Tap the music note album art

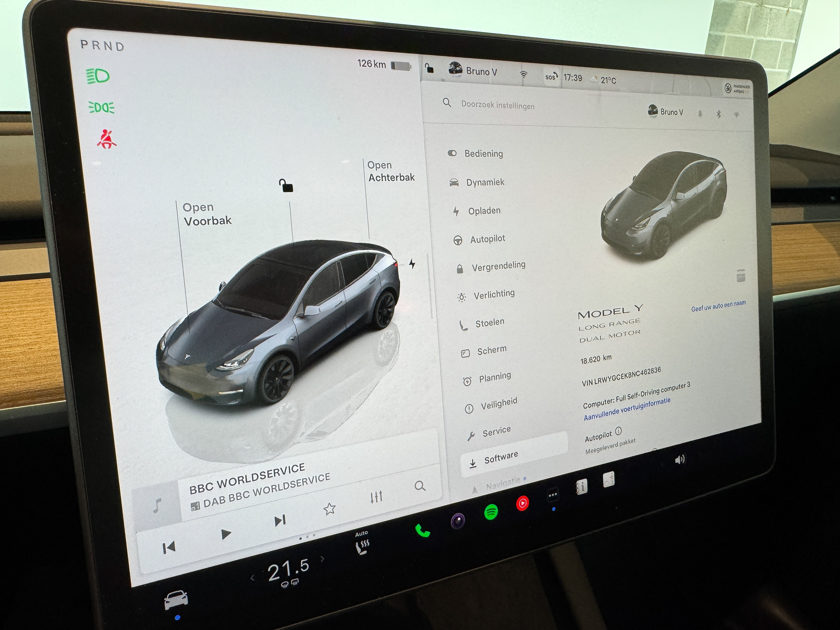click(x=157, y=505)
